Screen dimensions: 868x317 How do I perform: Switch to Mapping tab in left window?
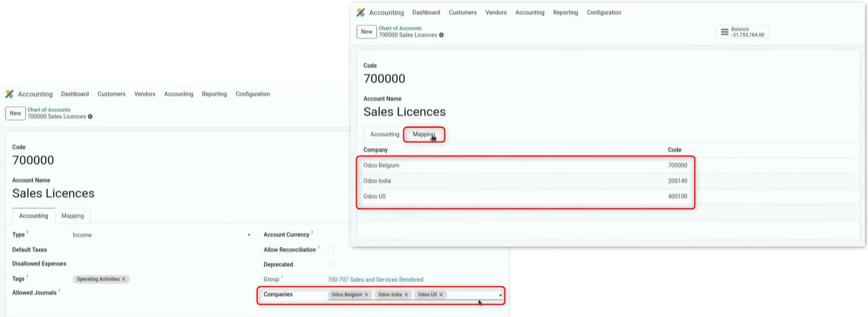(x=73, y=216)
